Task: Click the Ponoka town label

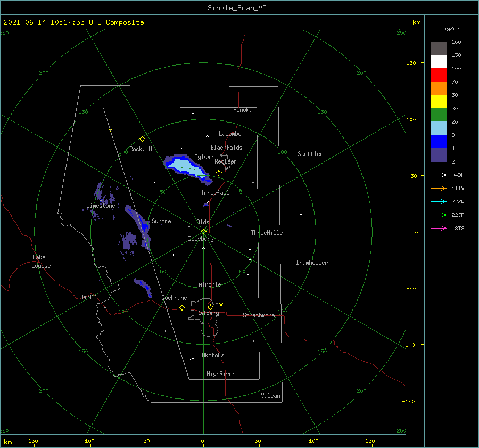Action: [x=243, y=110]
